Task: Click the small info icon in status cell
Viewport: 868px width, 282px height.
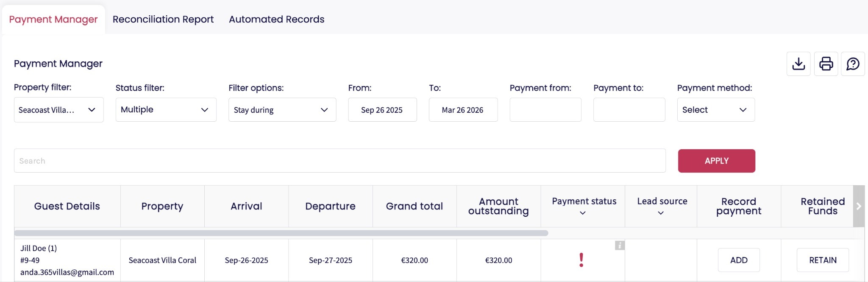Action: click(x=620, y=246)
